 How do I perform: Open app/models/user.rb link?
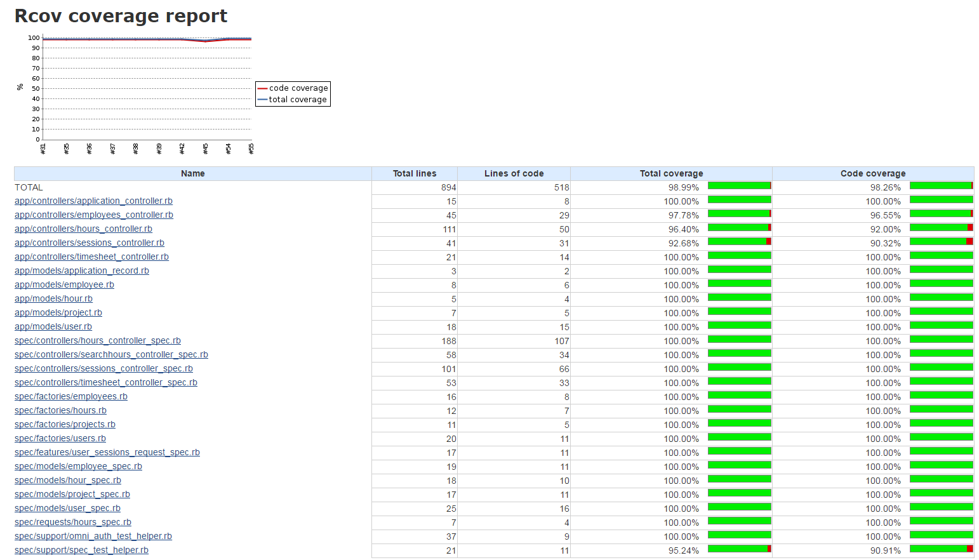(x=53, y=327)
